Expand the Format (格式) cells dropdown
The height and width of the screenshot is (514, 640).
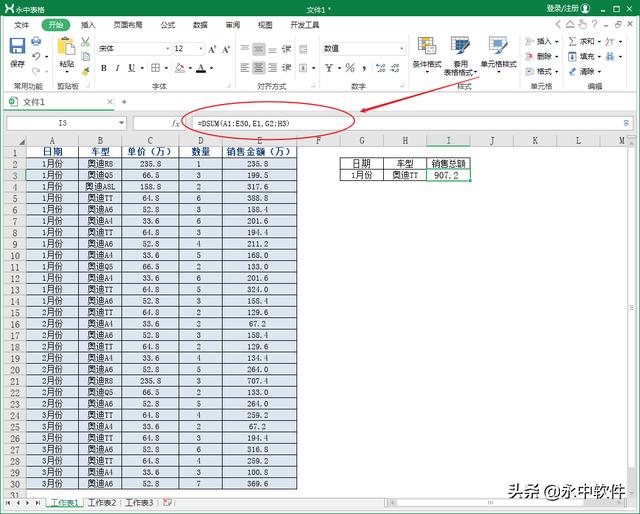(x=557, y=72)
